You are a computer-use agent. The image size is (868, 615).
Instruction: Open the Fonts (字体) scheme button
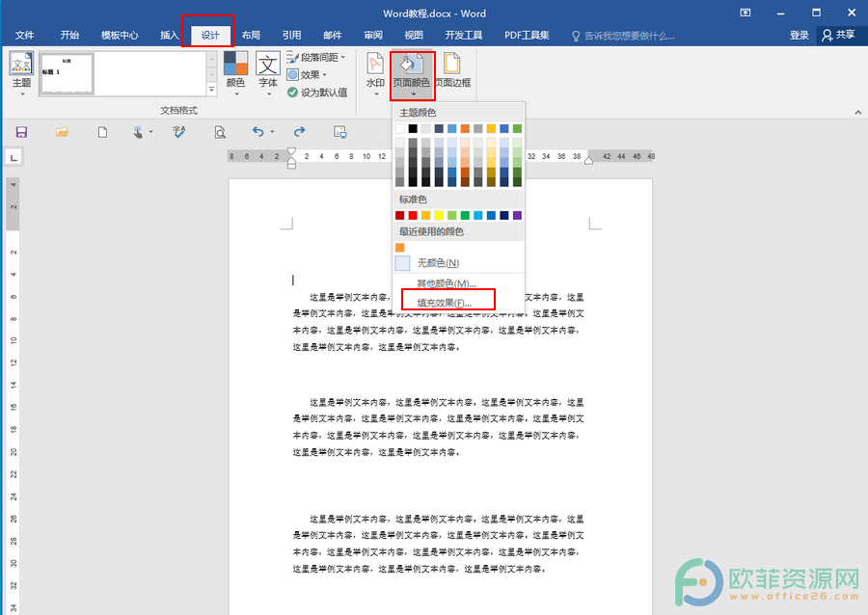pos(268,73)
